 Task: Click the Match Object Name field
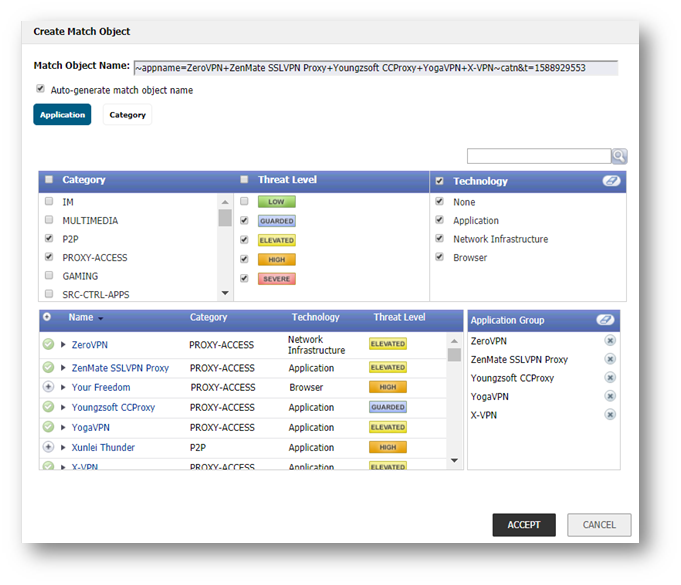click(x=375, y=68)
